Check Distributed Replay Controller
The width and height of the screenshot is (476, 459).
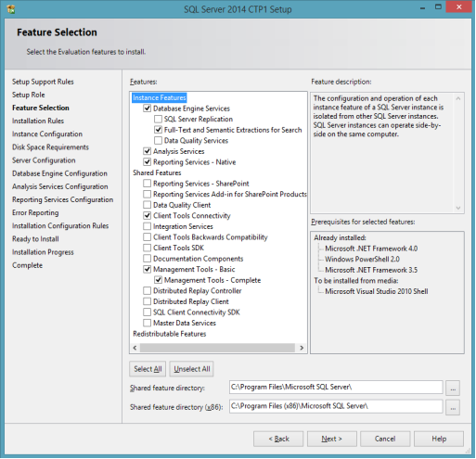[x=148, y=291]
